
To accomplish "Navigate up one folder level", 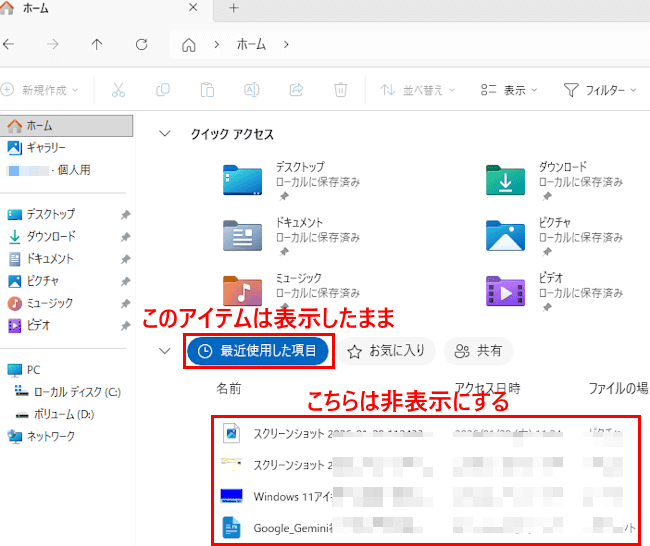I will tap(97, 44).
